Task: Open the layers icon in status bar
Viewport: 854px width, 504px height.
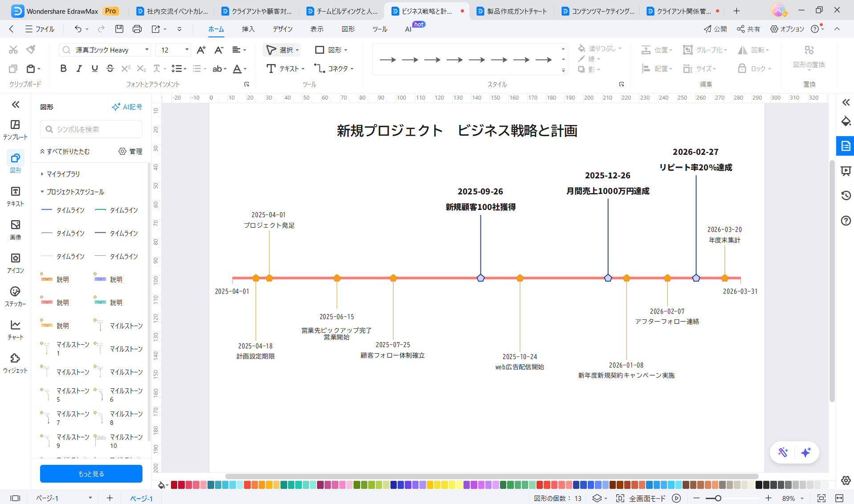Action: 597,498
